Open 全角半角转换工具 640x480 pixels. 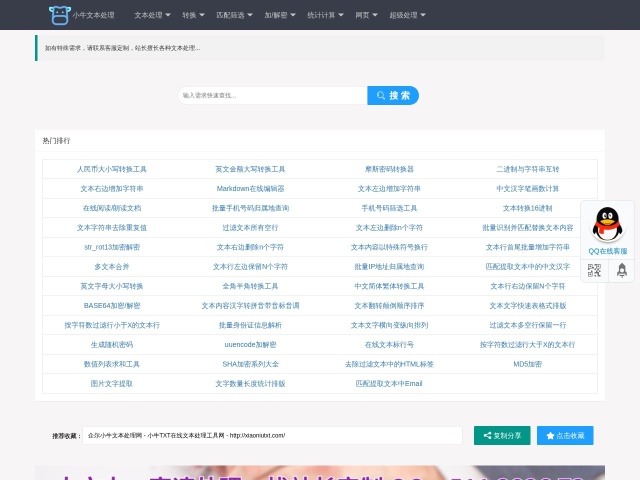pyautogui.click(x=250, y=286)
